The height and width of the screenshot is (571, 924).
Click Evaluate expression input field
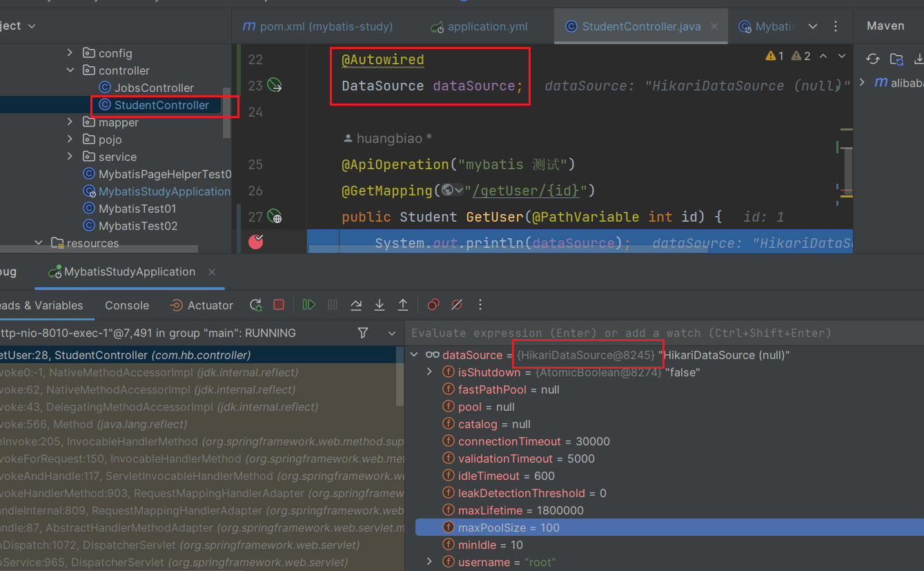click(x=664, y=333)
